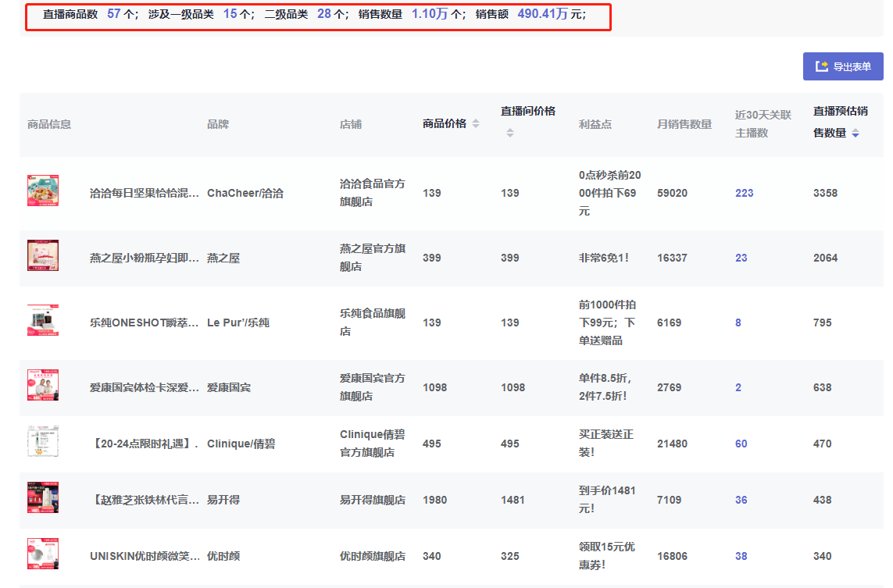
Task: Click estimated sales value 3358
Action: tap(825, 193)
